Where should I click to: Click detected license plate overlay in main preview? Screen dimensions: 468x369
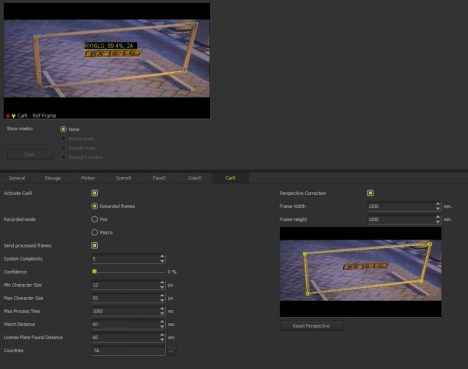point(113,53)
